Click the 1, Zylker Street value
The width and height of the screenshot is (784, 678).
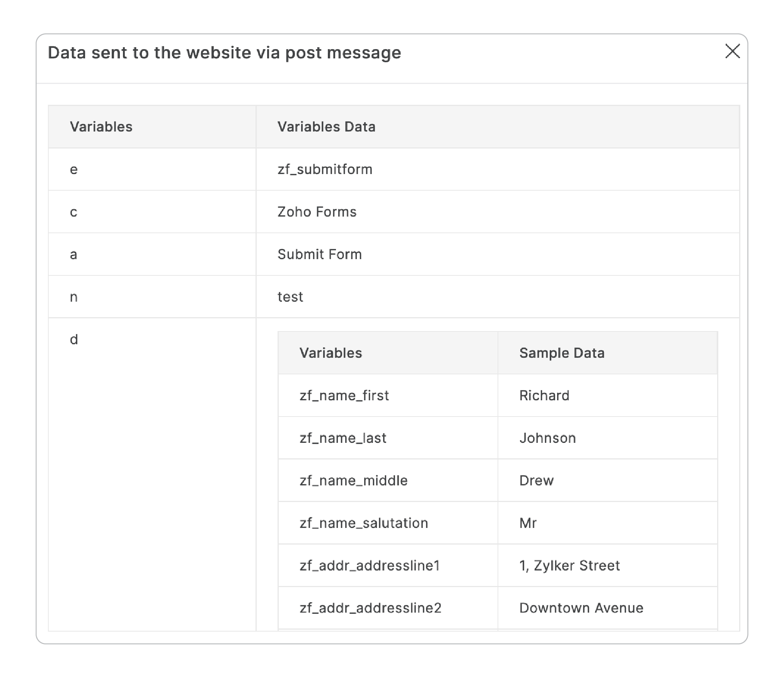569,566
